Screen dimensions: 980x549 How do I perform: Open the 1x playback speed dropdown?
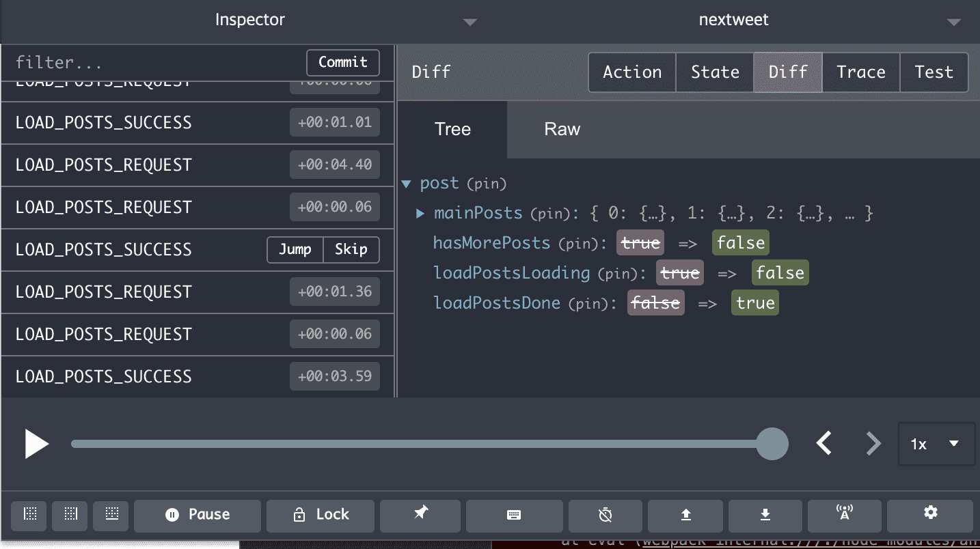coord(935,444)
